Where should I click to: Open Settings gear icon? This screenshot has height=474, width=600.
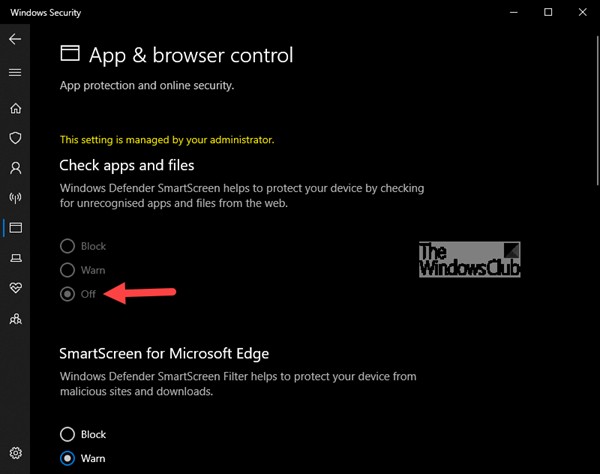[15, 453]
